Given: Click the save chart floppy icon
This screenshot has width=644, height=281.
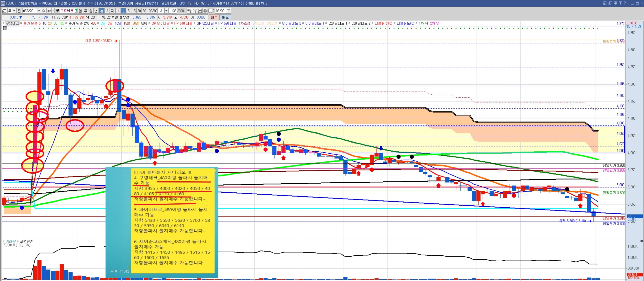Looking at the screenshot, I should pyautogui.click(x=200, y=11).
